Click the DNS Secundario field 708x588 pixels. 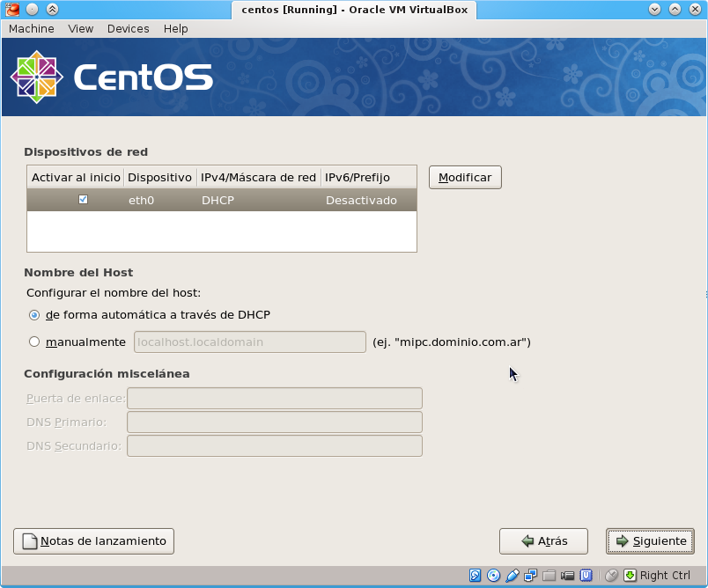point(275,446)
